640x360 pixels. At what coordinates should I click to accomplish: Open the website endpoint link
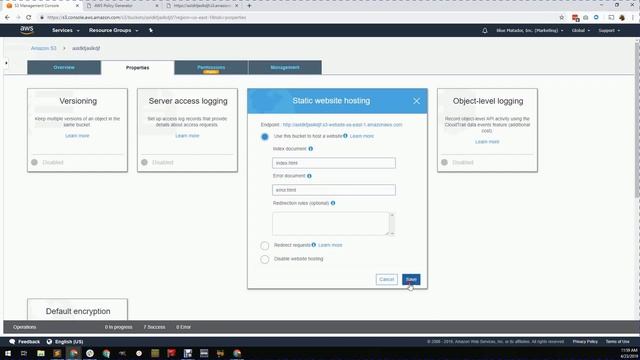pos(342,124)
